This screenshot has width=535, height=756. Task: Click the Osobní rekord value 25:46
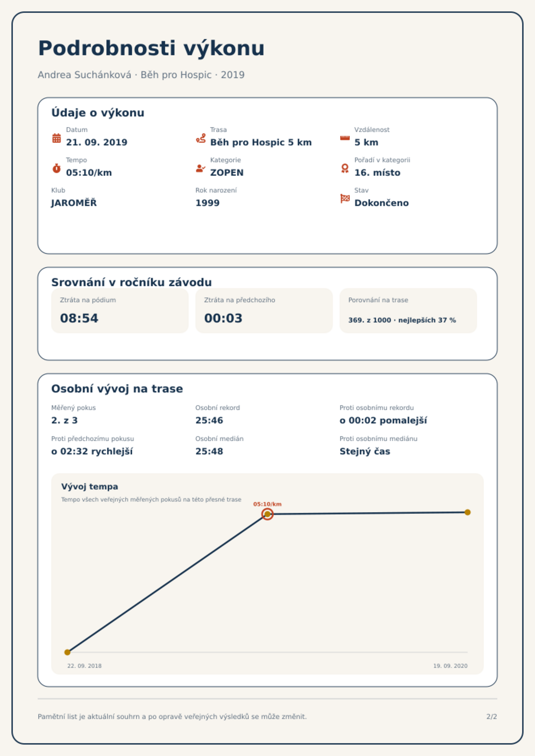(209, 420)
